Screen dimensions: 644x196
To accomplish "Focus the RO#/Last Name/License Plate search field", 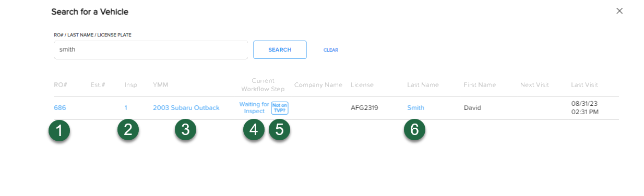I will tap(151, 50).
